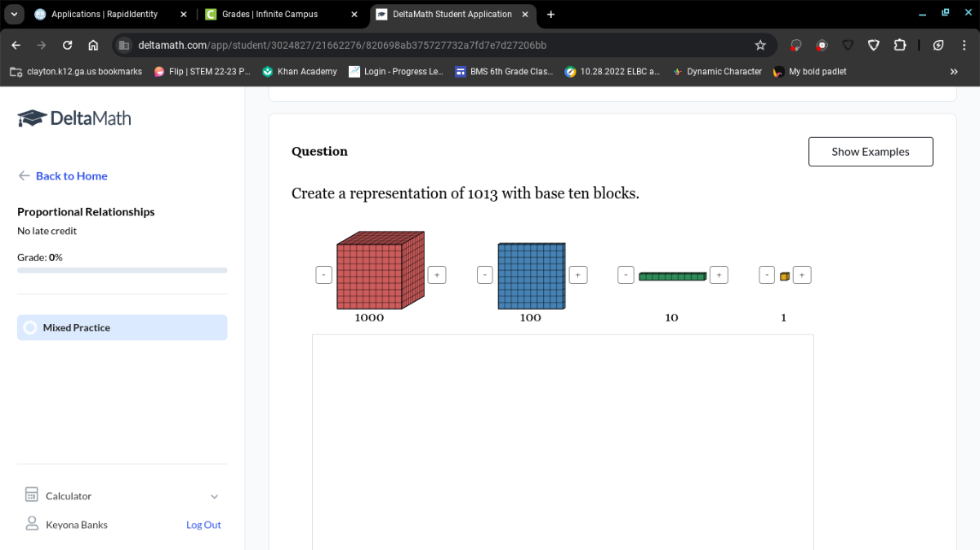
Task: Expand the Calculator chevron
Action: pos(215,496)
